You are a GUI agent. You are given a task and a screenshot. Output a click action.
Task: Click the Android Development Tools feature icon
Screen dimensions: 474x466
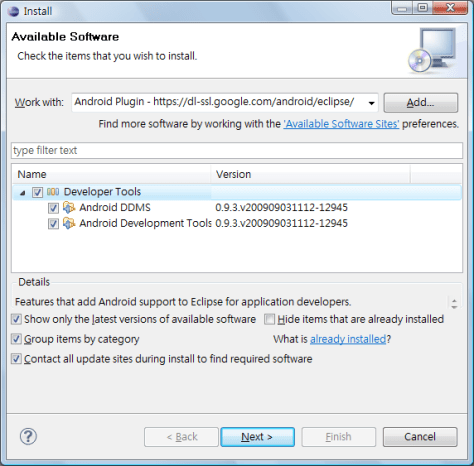69,223
